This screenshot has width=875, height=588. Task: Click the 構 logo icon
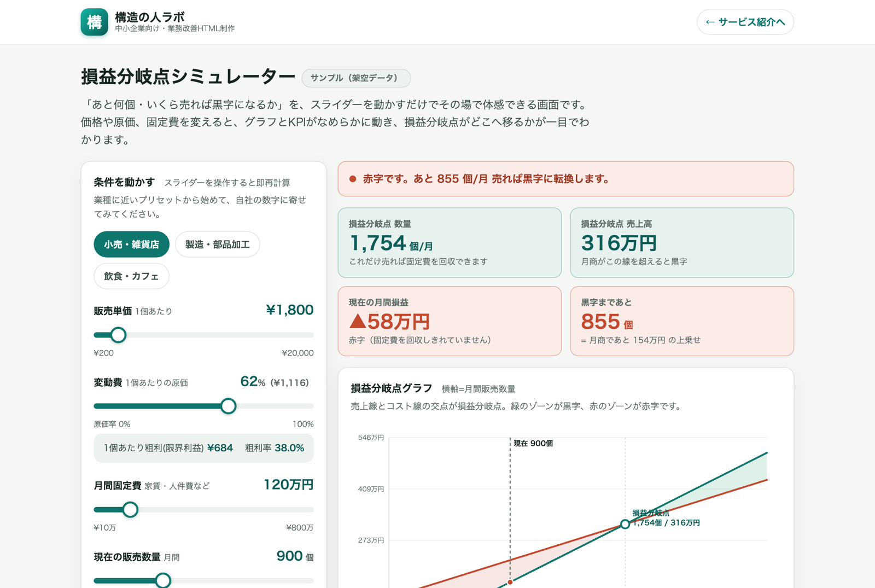(x=94, y=22)
